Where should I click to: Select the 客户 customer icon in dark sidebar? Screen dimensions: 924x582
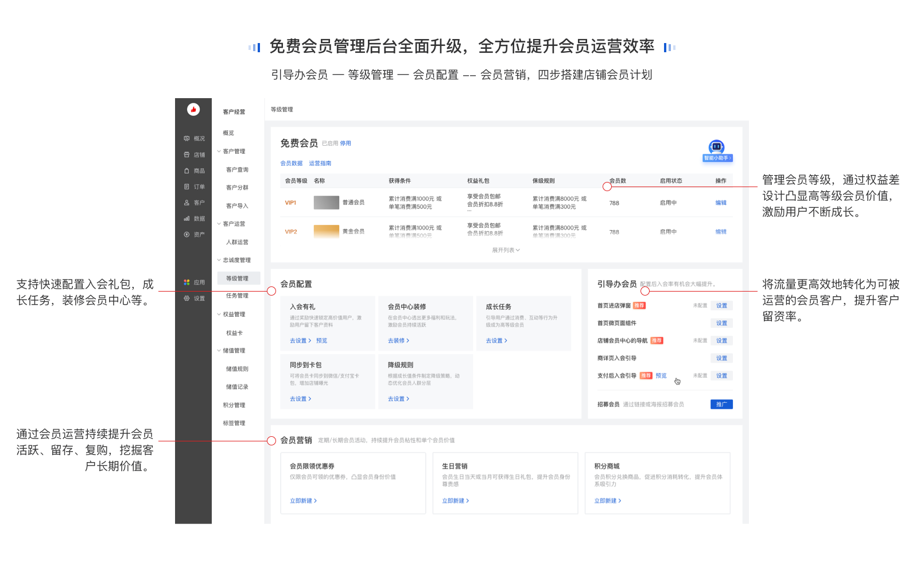coord(187,203)
